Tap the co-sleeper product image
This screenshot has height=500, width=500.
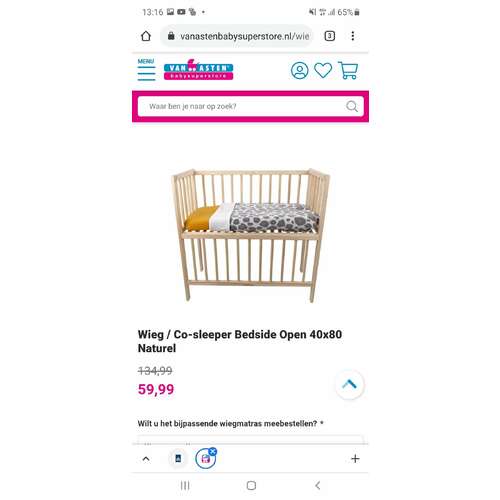pyautogui.click(x=250, y=235)
